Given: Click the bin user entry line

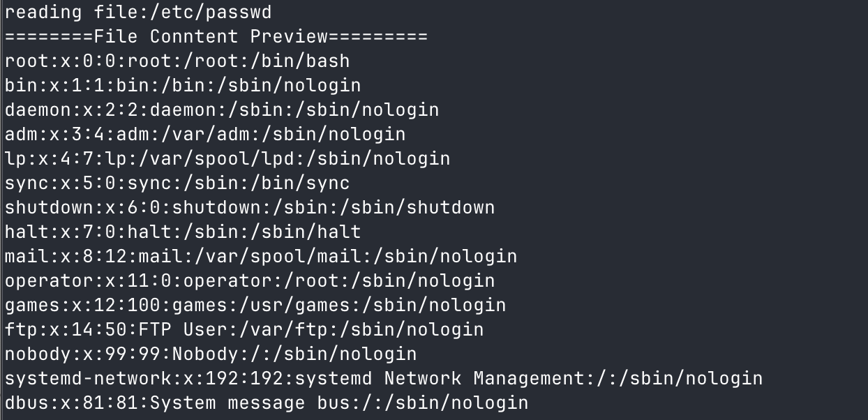Looking at the screenshot, I should (183, 86).
